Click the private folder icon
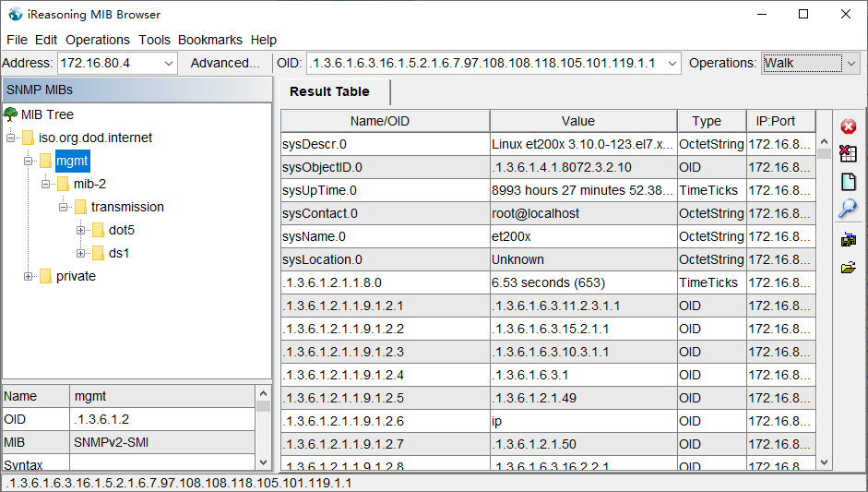868x492 pixels. [x=46, y=276]
